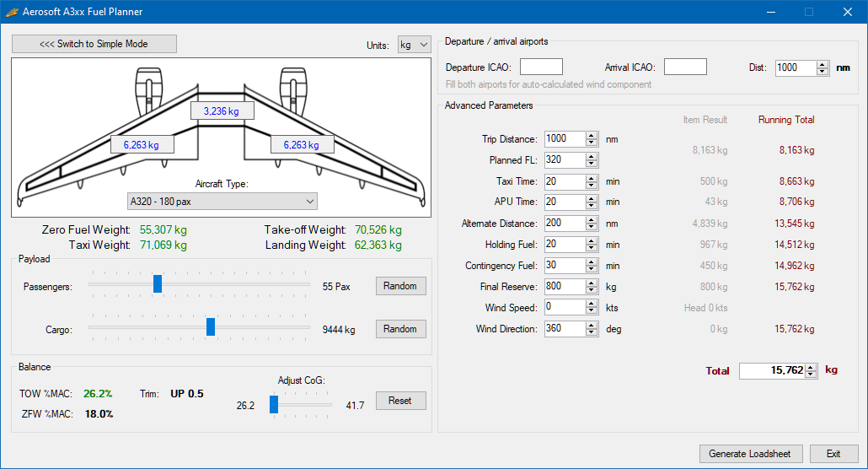Increase Contingency Fuel with up arrow
This screenshot has height=469, width=868.
[592, 262]
